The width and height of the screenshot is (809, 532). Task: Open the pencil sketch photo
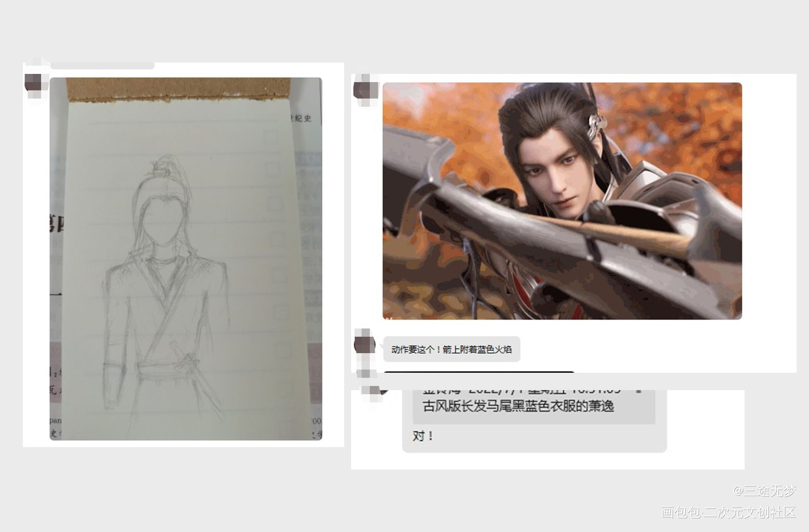click(186, 259)
